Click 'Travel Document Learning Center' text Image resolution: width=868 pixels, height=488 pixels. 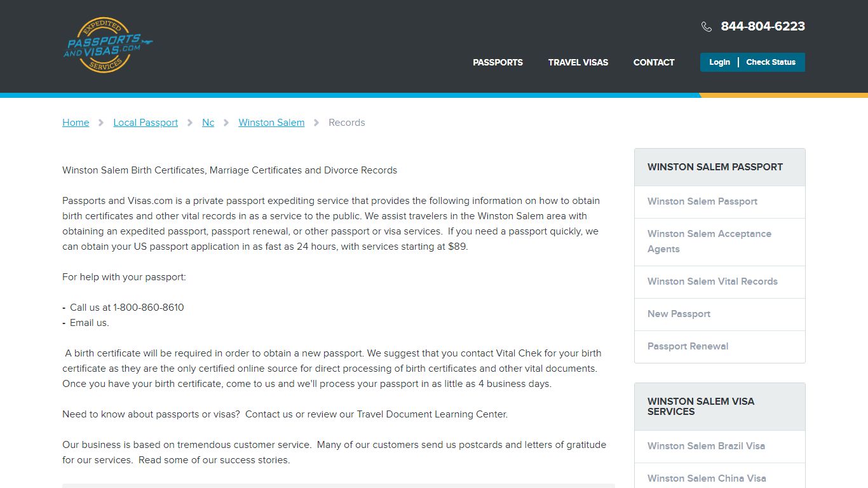tap(431, 414)
